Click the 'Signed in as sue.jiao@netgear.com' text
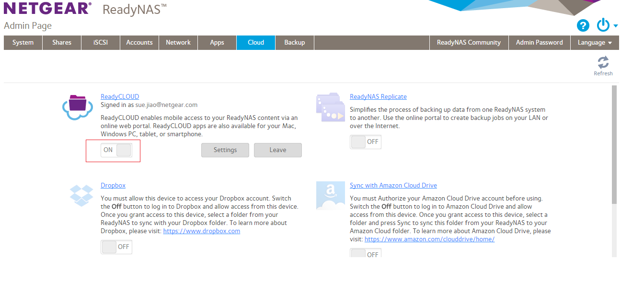Image resolution: width=644 pixels, height=284 pixels. point(149,105)
